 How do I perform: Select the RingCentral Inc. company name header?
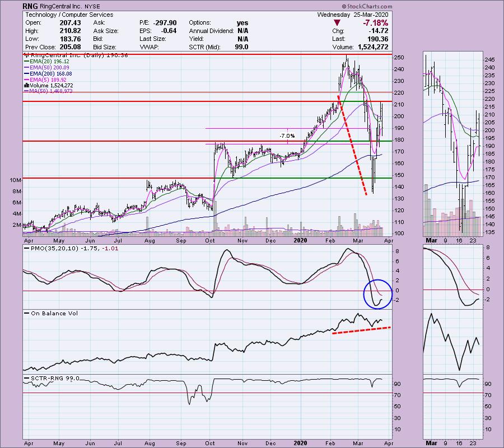(60, 6)
